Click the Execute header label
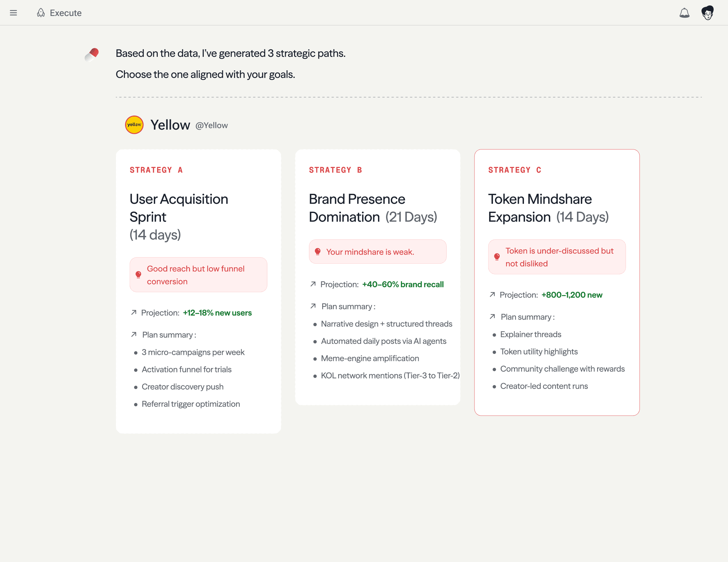 (x=66, y=13)
